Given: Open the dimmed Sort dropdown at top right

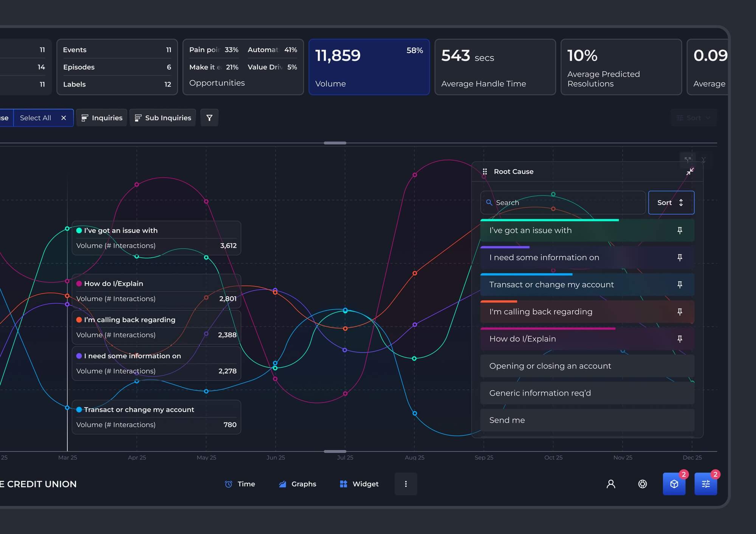Looking at the screenshot, I should coord(694,118).
